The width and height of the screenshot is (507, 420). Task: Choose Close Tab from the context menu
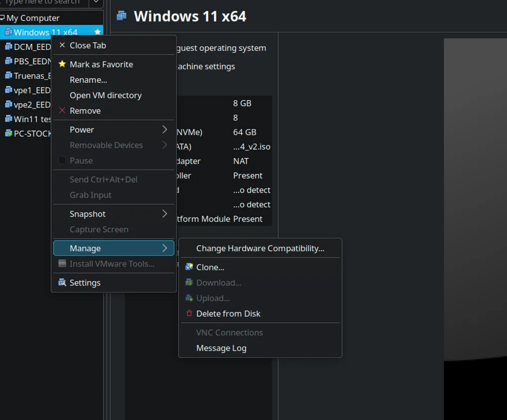[x=114, y=45]
